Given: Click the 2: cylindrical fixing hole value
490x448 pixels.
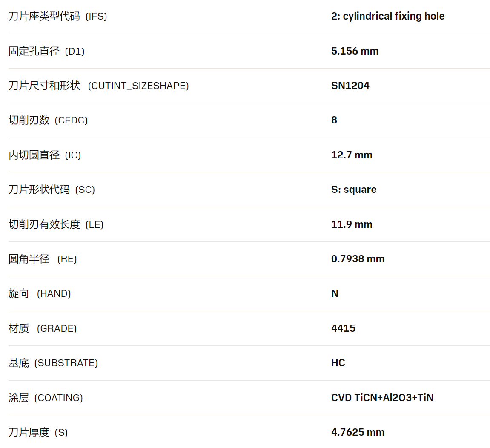Looking at the screenshot, I should (x=387, y=16).
